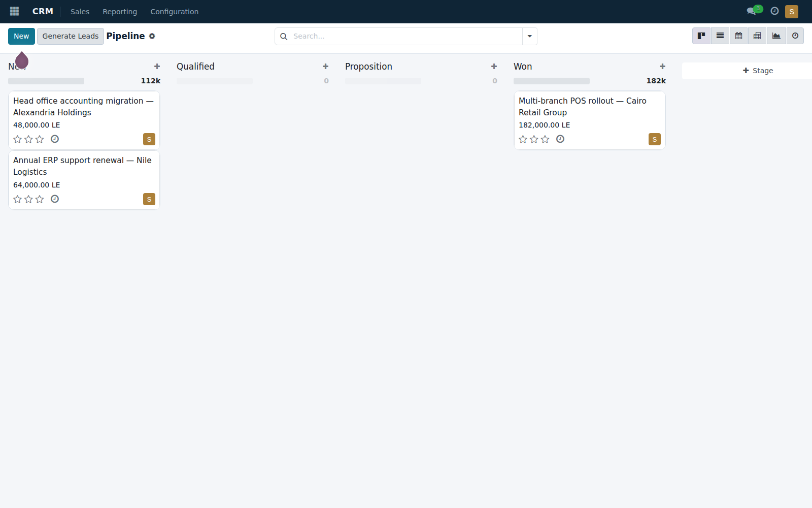Switch to Activity view

(x=795, y=36)
